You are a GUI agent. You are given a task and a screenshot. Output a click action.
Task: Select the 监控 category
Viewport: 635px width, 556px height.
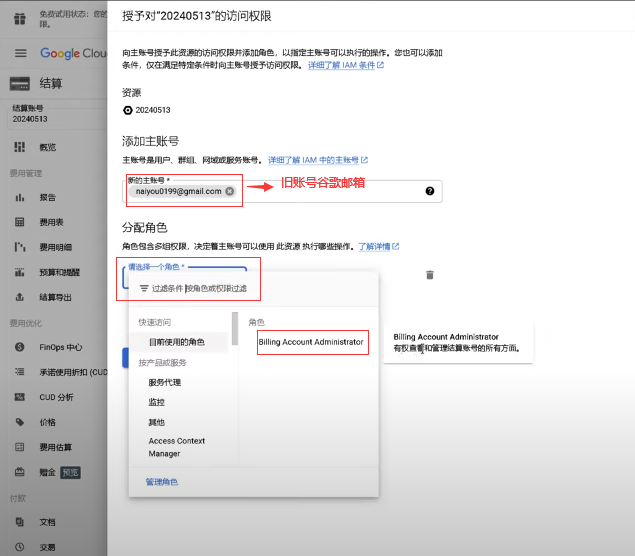156,402
